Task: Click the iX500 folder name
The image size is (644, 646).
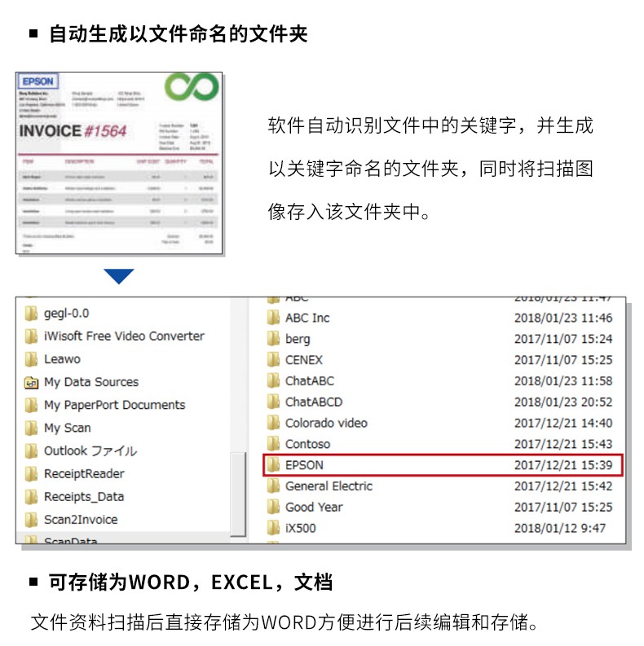Action: coord(301,528)
